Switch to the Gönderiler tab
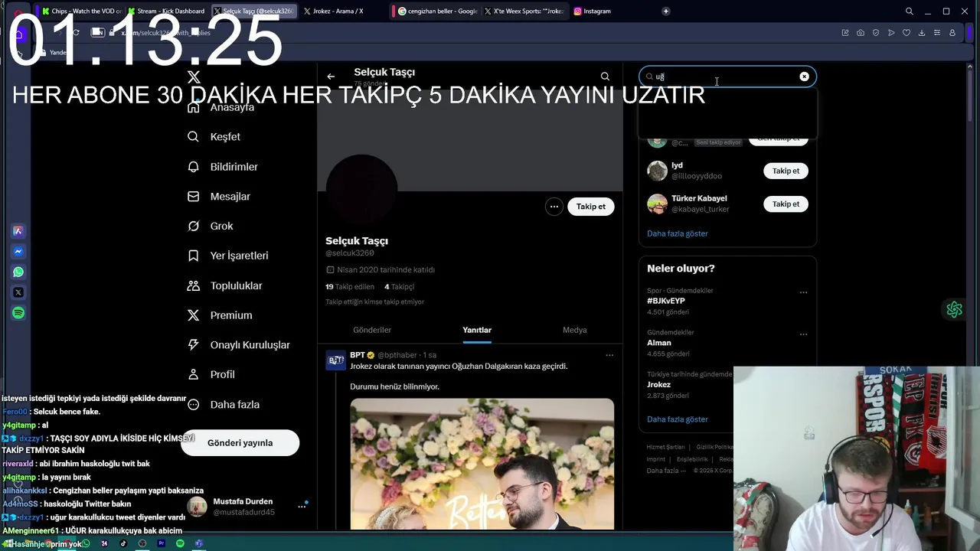 pos(372,330)
